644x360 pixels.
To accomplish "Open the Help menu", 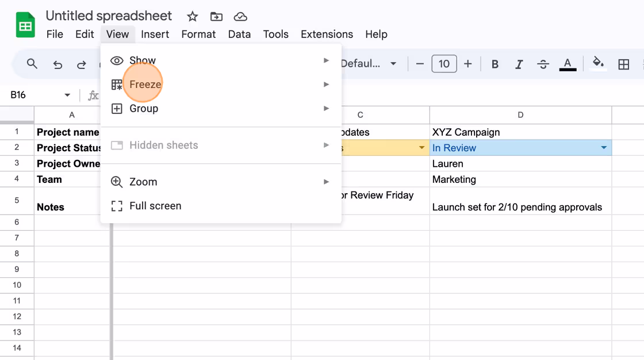I will tap(376, 34).
